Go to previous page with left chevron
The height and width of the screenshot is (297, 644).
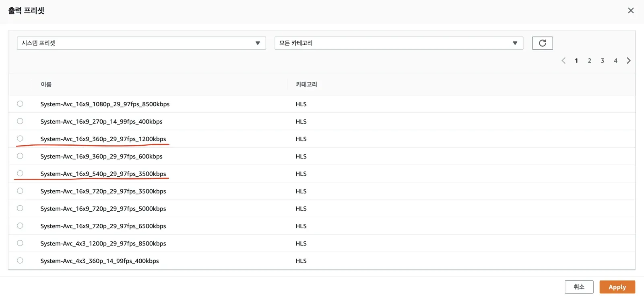coord(563,60)
